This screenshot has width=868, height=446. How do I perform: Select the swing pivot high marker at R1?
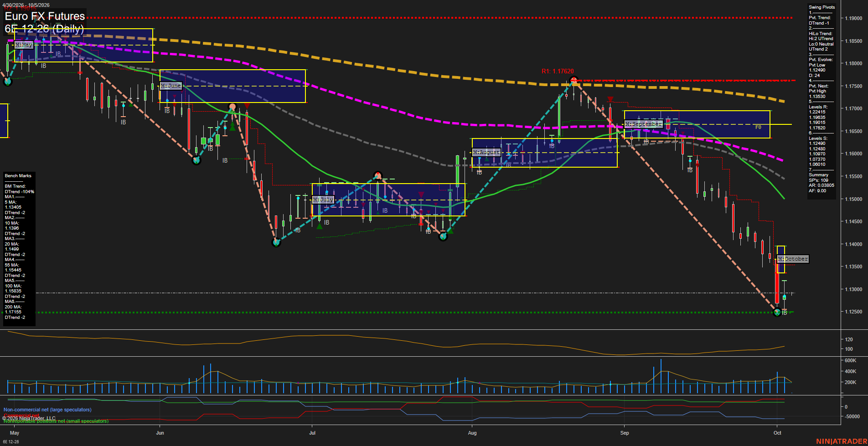tap(574, 80)
